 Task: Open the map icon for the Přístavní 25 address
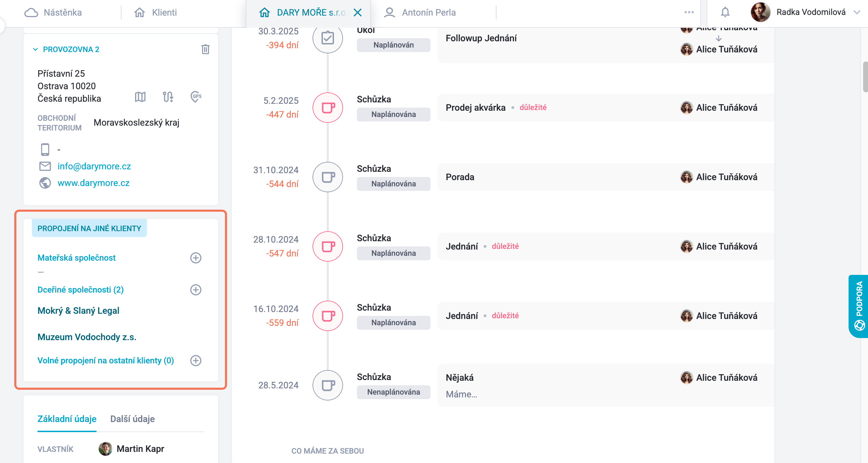140,97
